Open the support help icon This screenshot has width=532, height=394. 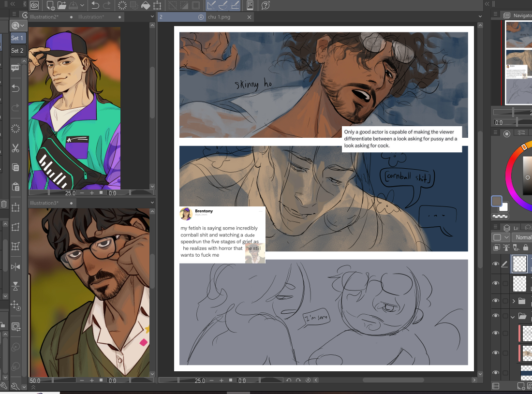[x=266, y=5]
